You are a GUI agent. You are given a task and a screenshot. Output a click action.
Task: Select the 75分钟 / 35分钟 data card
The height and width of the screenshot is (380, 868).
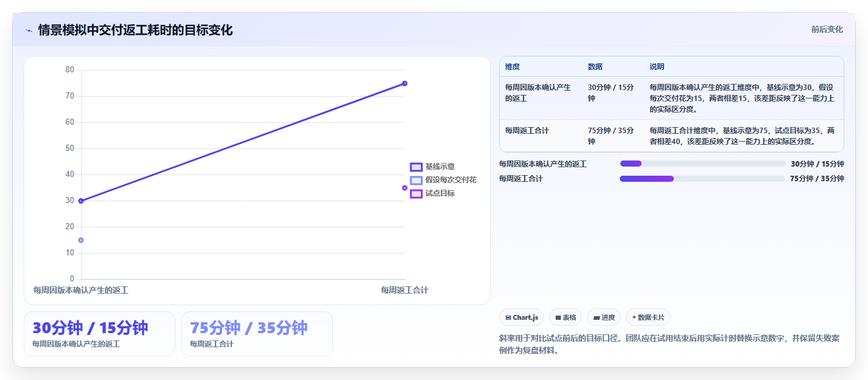click(257, 334)
